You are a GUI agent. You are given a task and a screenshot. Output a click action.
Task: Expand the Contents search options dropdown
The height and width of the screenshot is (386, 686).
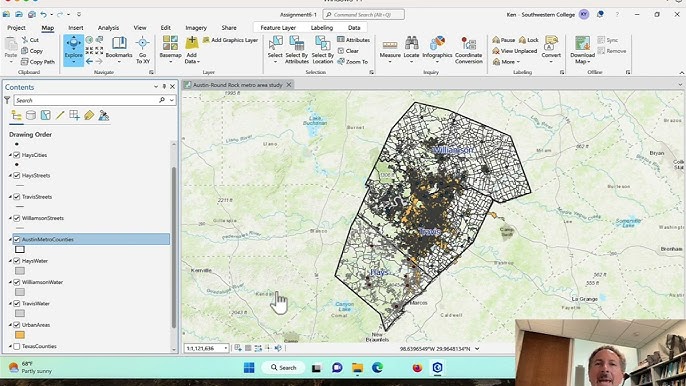click(172, 100)
